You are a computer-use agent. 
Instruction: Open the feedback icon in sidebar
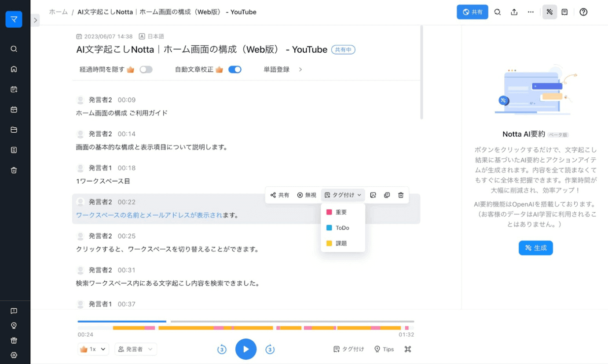click(14, 311)
